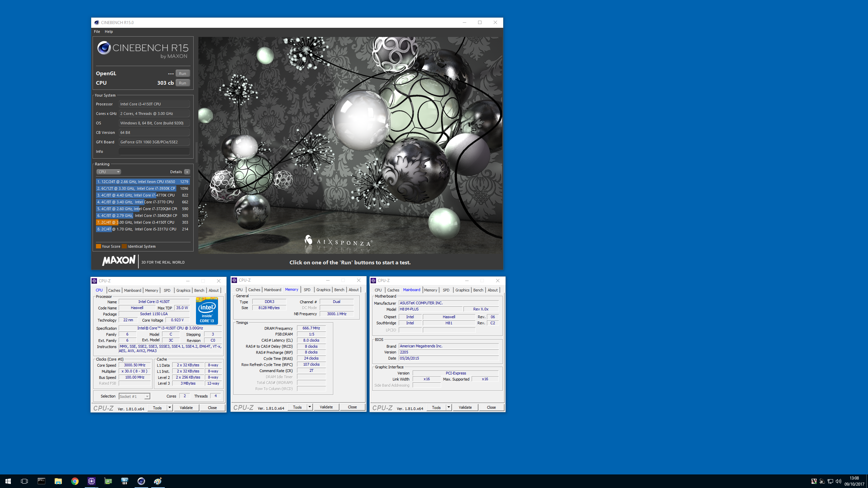Select ranking entry Intel Core i3-4150T

(x=143, y=222)
